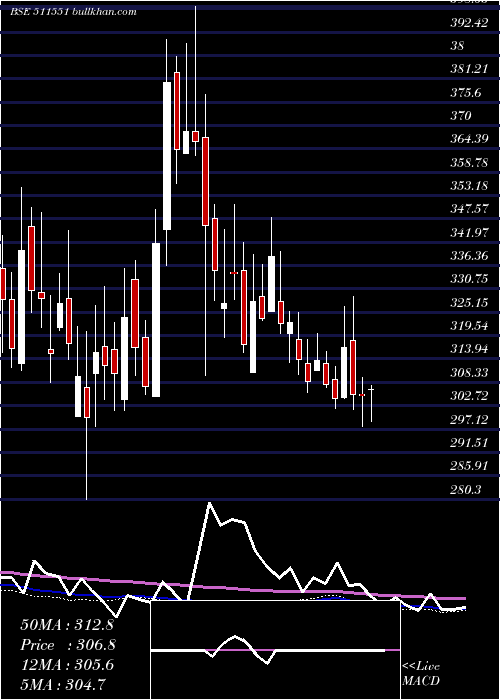Click the 50MA : 312.8 readout

pyautogui.click(x=67, y=625)
